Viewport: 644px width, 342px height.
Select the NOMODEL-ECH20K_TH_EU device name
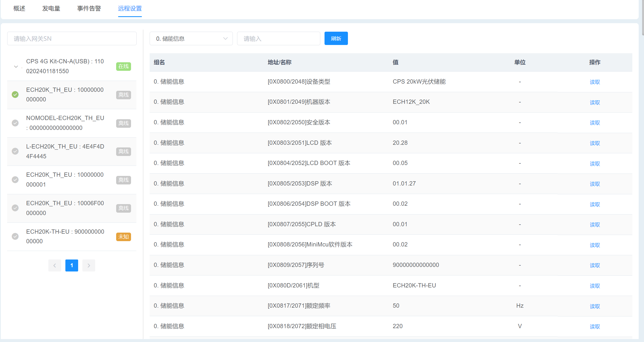point(65,123)
